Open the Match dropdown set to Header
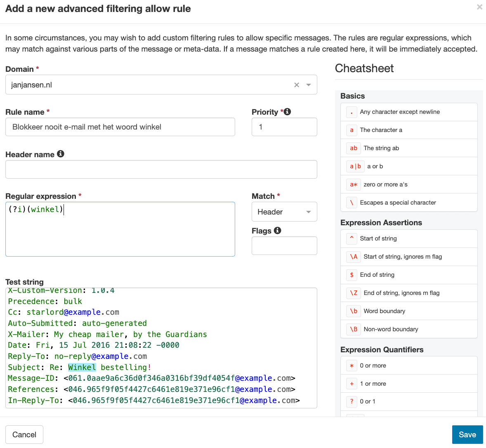Viewport: 486px width, 448px height. [x=284, y=212]
